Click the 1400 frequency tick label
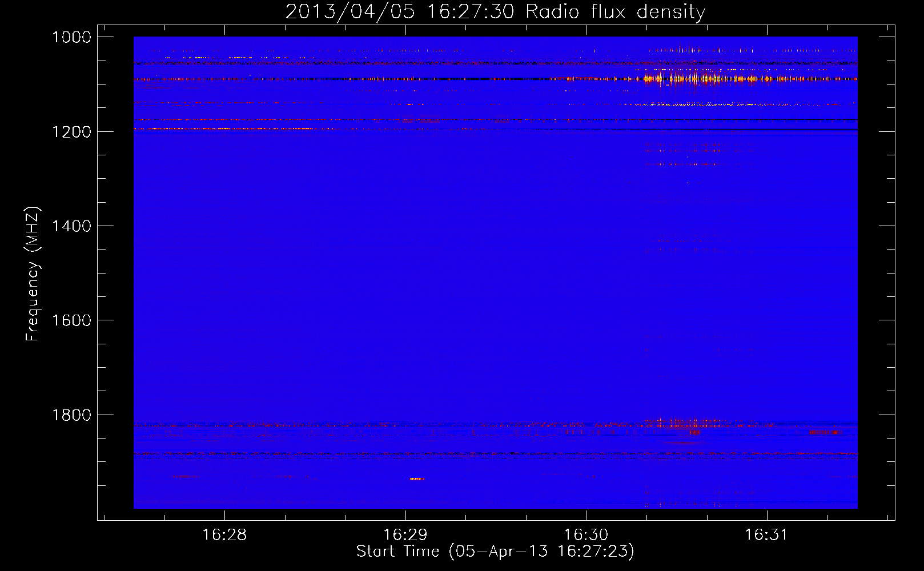Image resolution: width=924 pixels, height=571 pixels. [x=71, y=226]
